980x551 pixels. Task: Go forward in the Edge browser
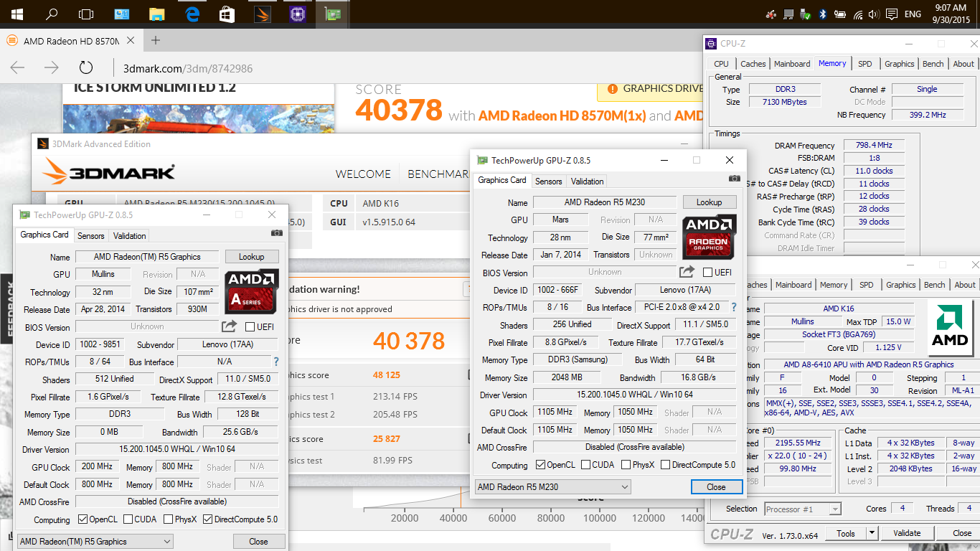(52, 68)
